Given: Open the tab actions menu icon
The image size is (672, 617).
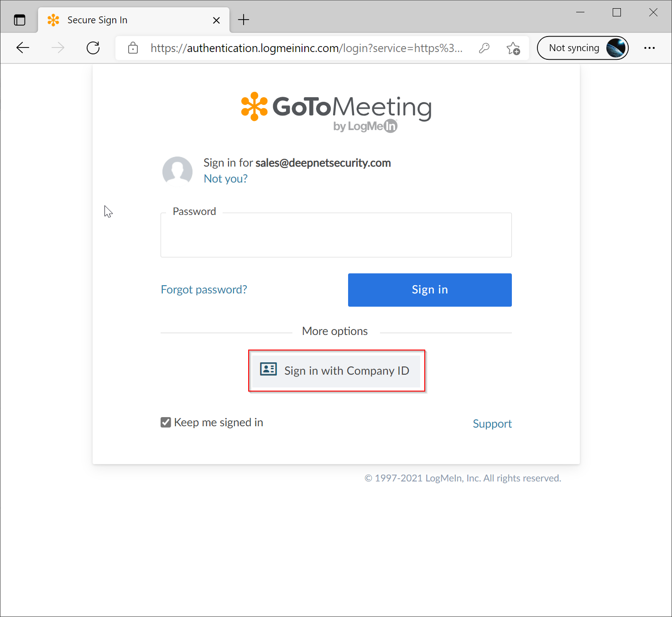Looking at the screenshot, I should click(x=20, y=20).
